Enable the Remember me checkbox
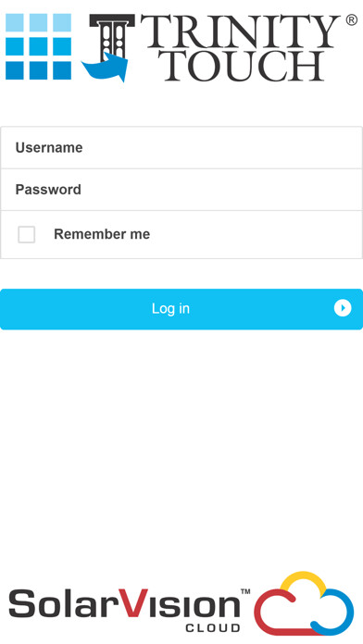Image resolution: width=363 pixels, height=644 pixels. (26, 234)
